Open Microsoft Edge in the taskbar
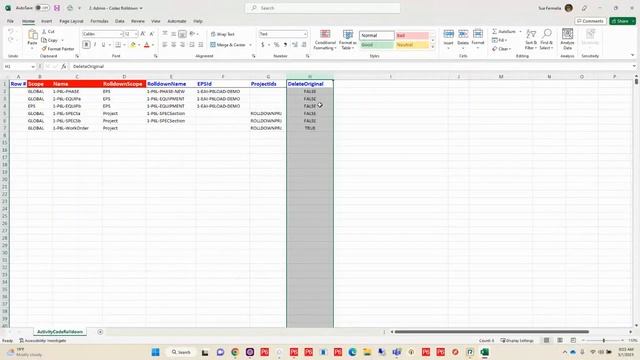The height and width of the screenshot is (360, 640). tap(352, 352)
